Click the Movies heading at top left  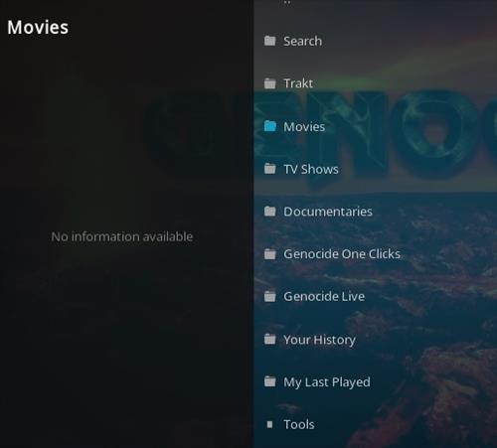click(x=38, y=27)
